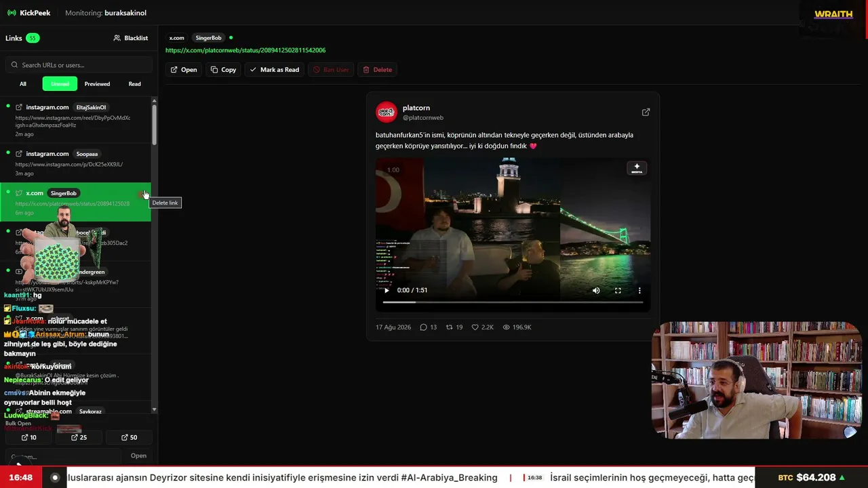Open external icon for EltajSakinOl instagram link
868x488 pixels.
click(x=19, y=107)
